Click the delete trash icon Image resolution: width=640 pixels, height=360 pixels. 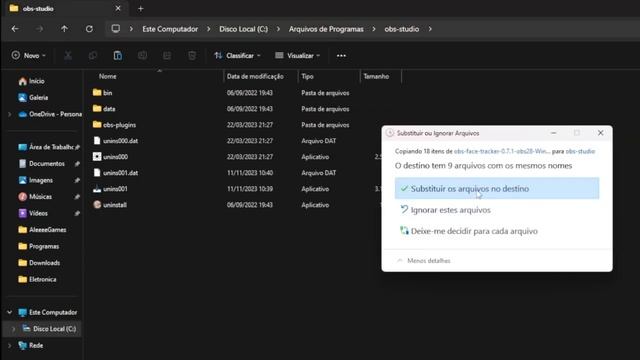pyautogui.click(x=192, y=56)
